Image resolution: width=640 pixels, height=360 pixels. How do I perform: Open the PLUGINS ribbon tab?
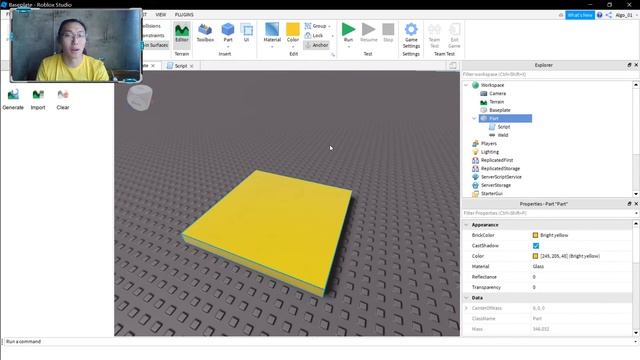184,15
